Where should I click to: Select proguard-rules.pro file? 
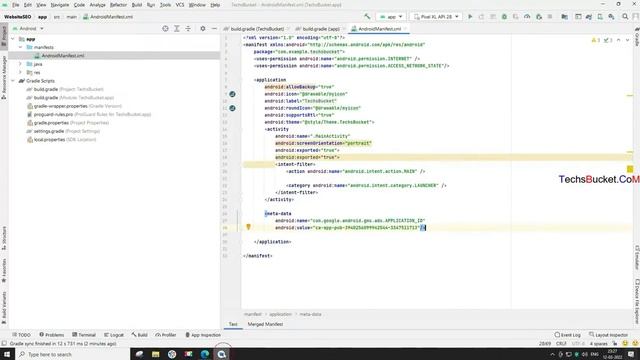pos(89,114)
